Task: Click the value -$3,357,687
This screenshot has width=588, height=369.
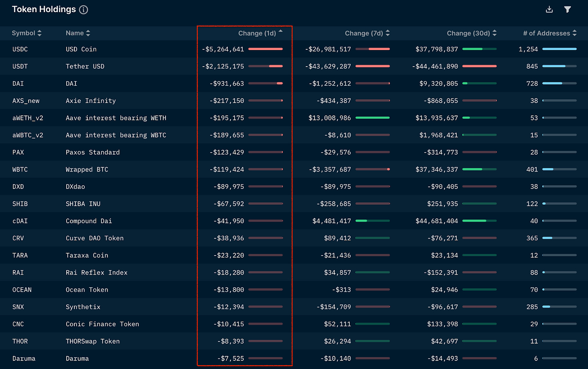Action: [330, 170]
